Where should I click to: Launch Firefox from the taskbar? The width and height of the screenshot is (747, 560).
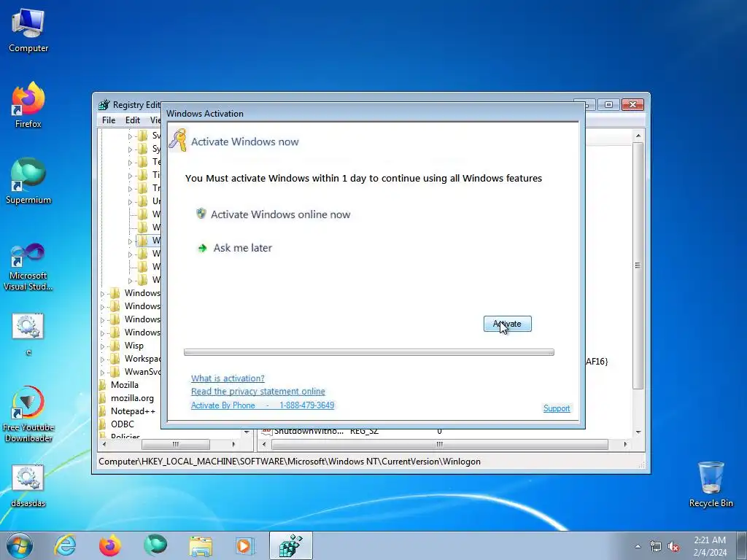(x=109, y=545)
